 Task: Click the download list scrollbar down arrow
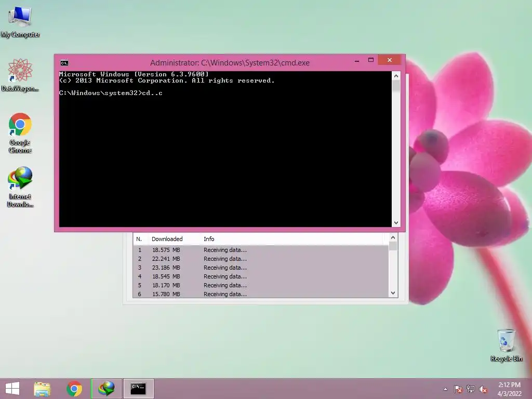[x=393, y=293]
